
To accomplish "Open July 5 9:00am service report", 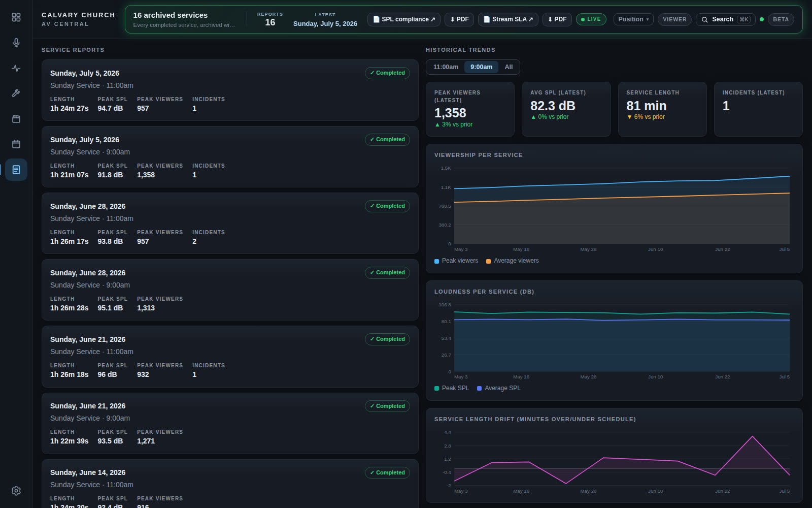I will point(230,156).
